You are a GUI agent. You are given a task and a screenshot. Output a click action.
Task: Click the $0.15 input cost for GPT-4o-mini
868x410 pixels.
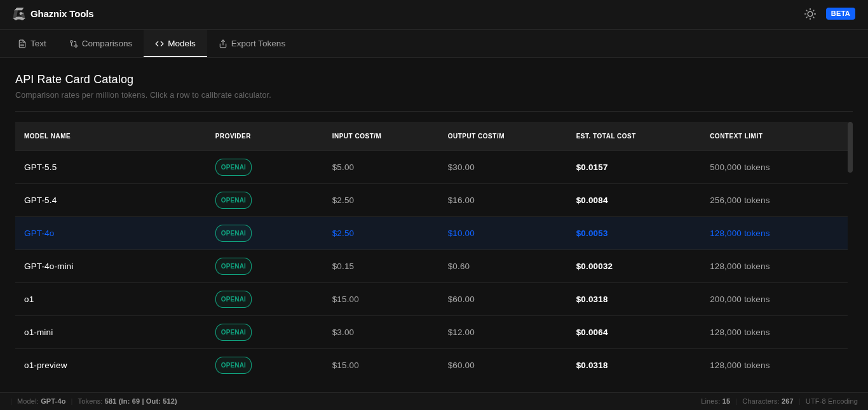click(x=343, y=267)
